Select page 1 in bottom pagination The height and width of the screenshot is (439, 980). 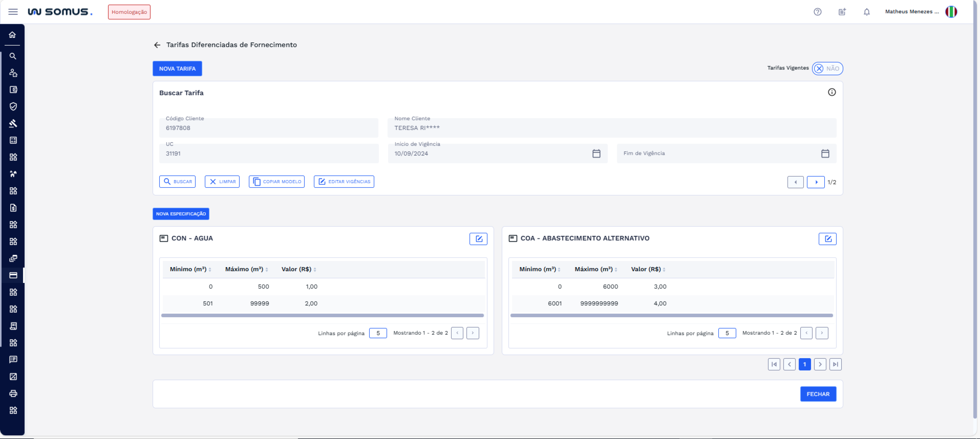click(804, 364)
